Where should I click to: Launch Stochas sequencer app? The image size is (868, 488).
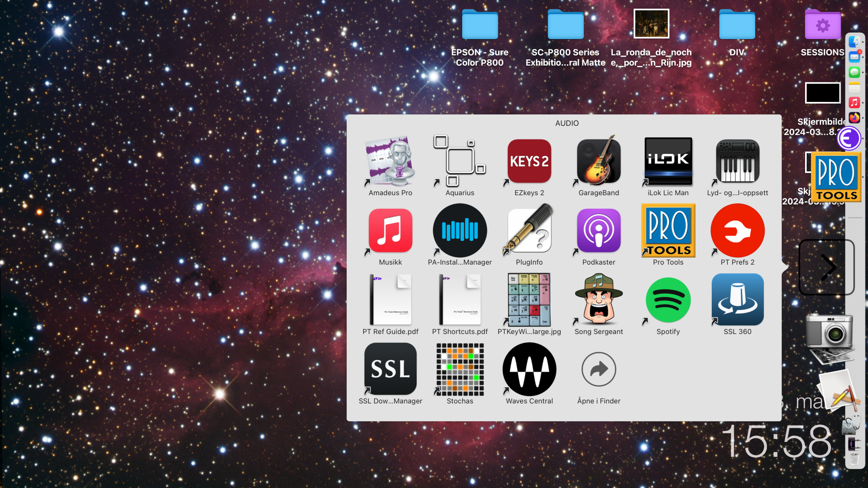[460, 369]
